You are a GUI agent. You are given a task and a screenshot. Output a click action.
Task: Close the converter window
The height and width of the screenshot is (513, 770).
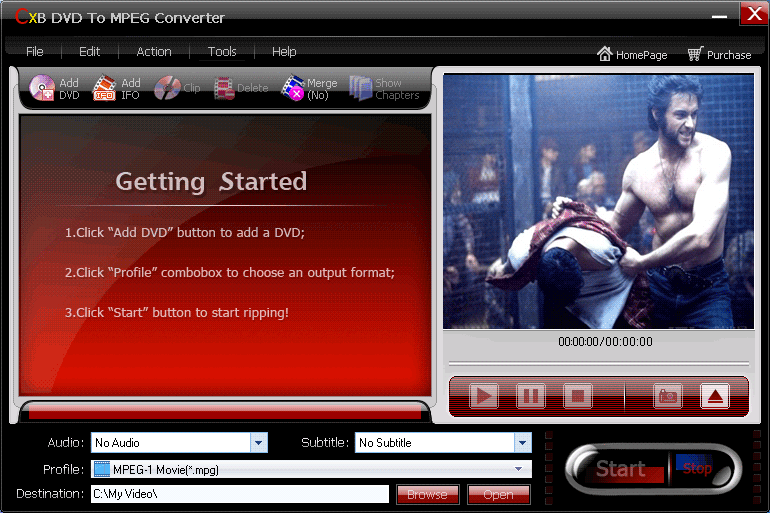[754, 14]
